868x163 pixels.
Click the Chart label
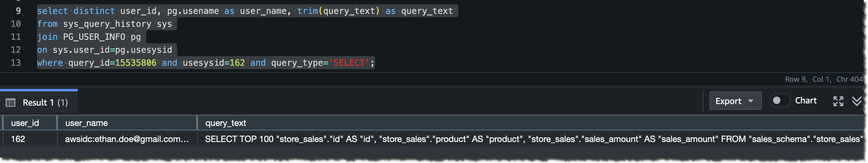[x=805, y=101]
